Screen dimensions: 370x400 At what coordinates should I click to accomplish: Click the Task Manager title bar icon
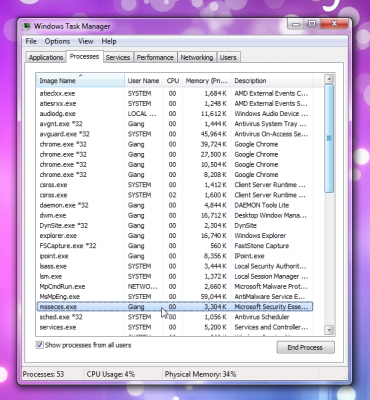[x=27, y=26]
